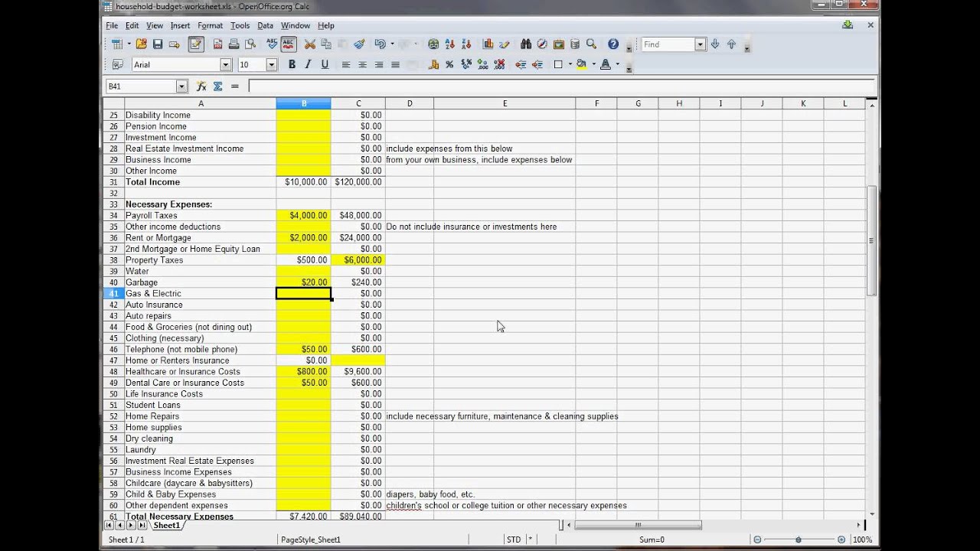
Task: Open the Tools menu
Action: (240, 25)
